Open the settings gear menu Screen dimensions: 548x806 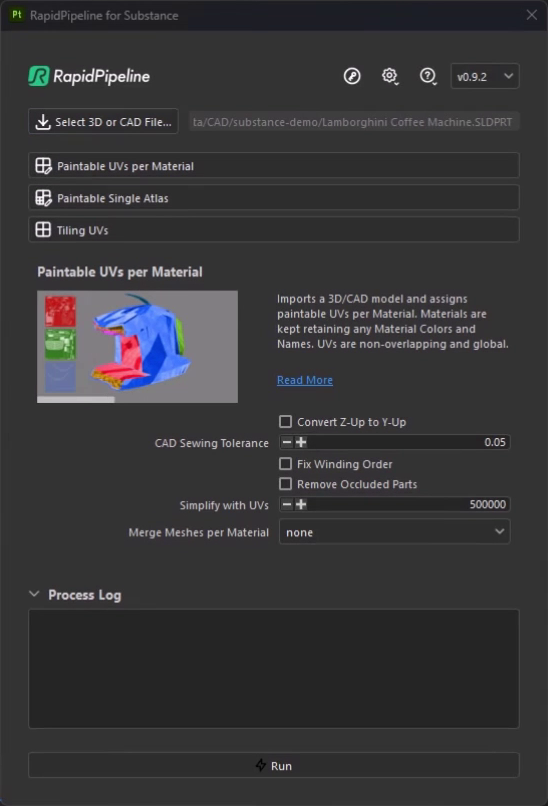[390, 76]
